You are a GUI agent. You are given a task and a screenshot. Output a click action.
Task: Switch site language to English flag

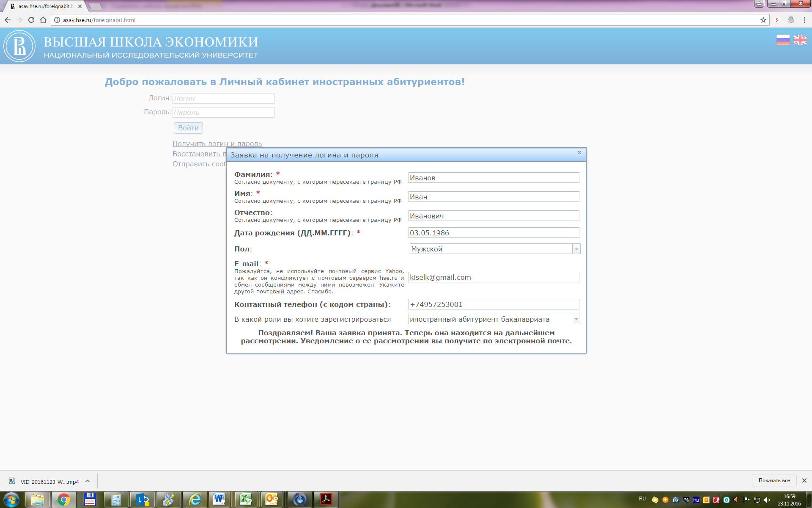800,40
